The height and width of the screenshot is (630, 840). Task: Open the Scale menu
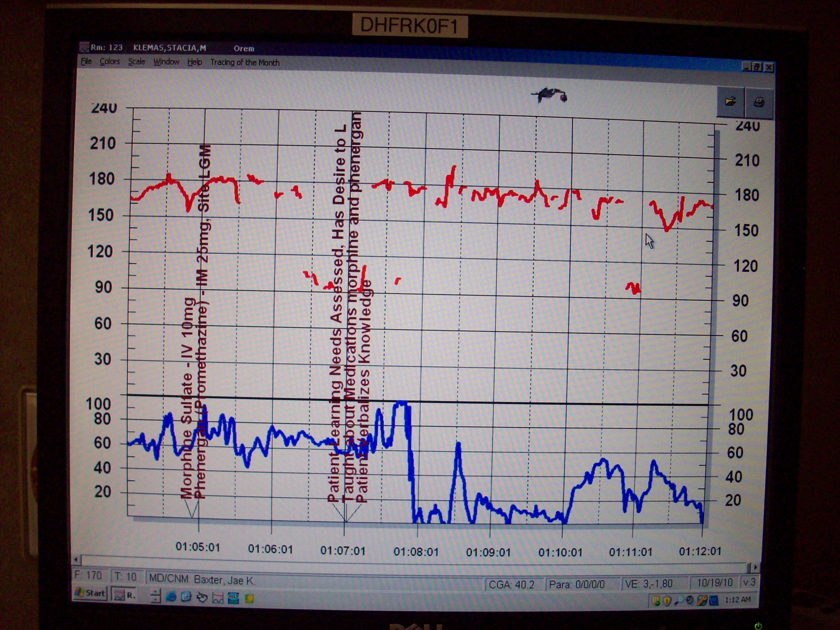click(136, 61)
